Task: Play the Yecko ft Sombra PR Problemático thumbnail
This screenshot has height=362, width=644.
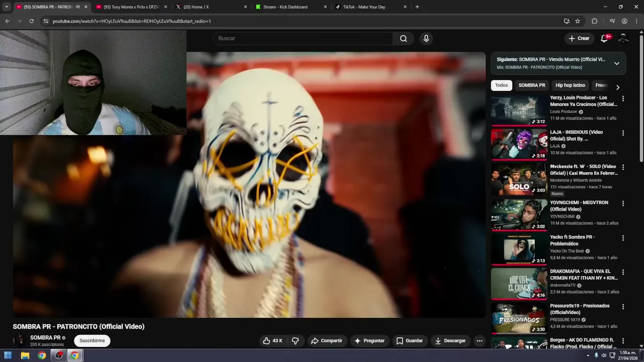Action: click(x=519, y=249)
